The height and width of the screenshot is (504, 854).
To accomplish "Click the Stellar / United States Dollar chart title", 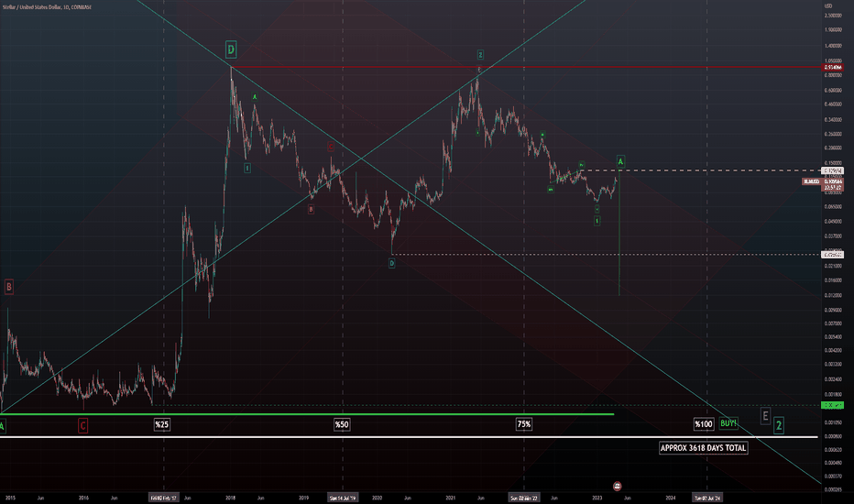I will tap(47, 7).
